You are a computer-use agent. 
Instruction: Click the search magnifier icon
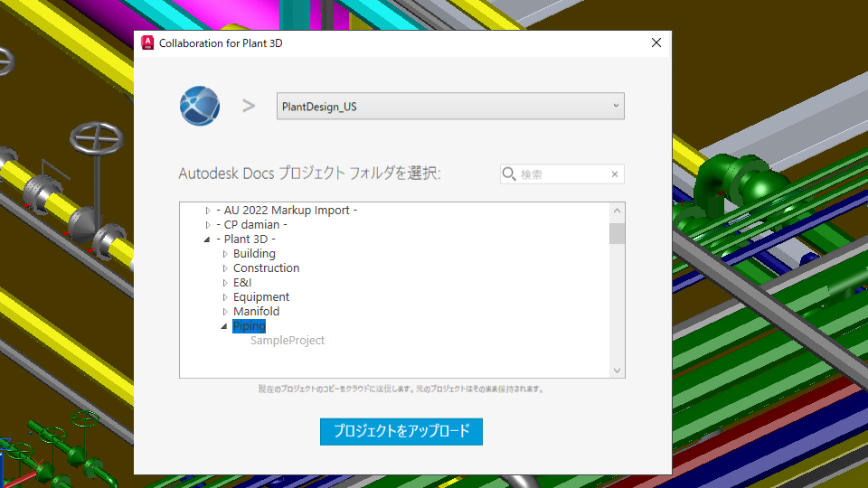click(x=509, y=174)
